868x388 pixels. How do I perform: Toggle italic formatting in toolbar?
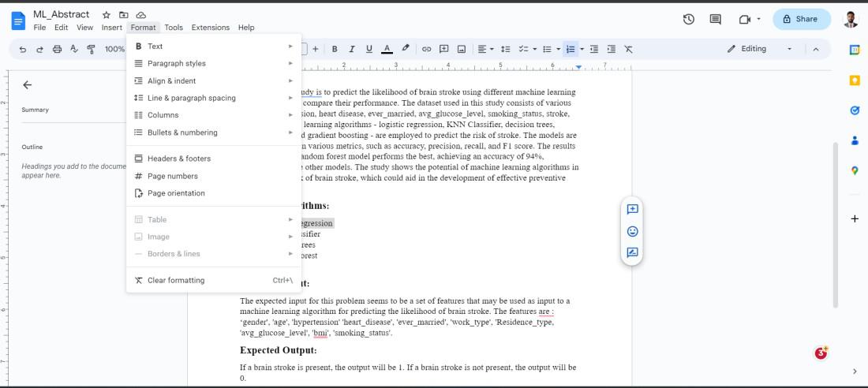pyautogui.click(x=351, y=49)
